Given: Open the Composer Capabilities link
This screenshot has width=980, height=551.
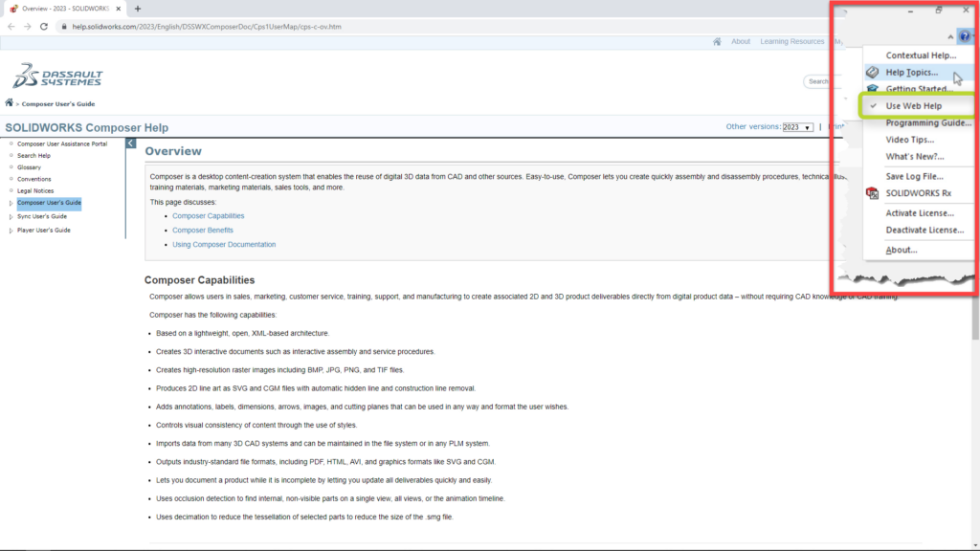Looking at the screenshot, I should click(x=208, y=216).
